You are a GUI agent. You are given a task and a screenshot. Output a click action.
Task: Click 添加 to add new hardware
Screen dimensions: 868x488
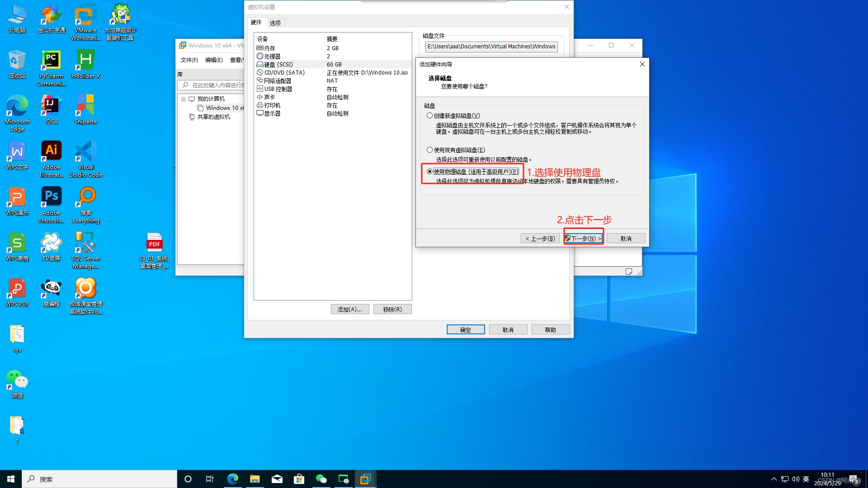[349, 309]
